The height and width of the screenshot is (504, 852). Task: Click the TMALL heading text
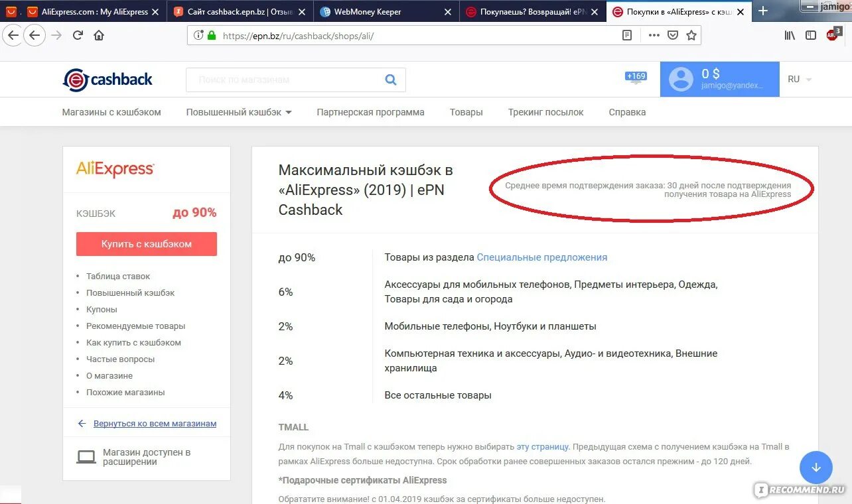coord(293,427)
